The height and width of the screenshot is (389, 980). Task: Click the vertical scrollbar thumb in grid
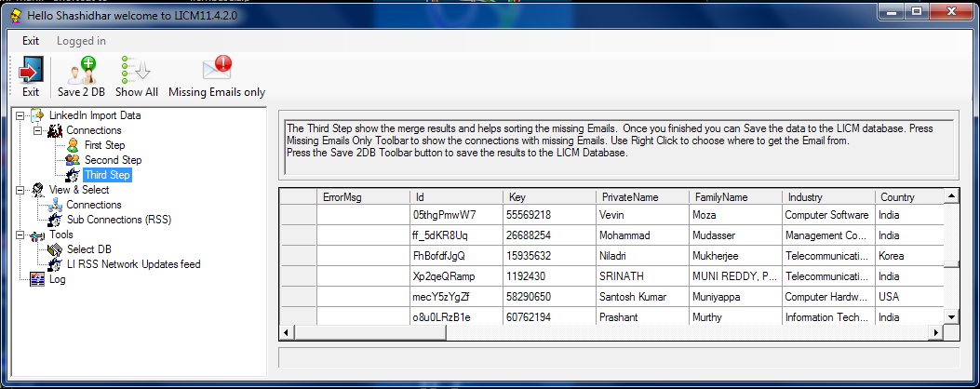click(950, 264)
